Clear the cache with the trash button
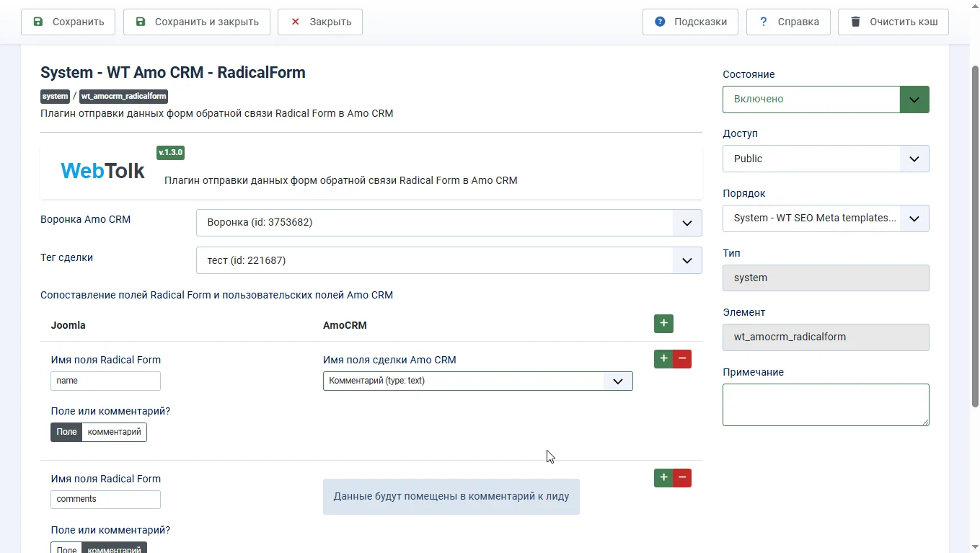This screenshot has height=553, width=980. click(x=893, y=22)
